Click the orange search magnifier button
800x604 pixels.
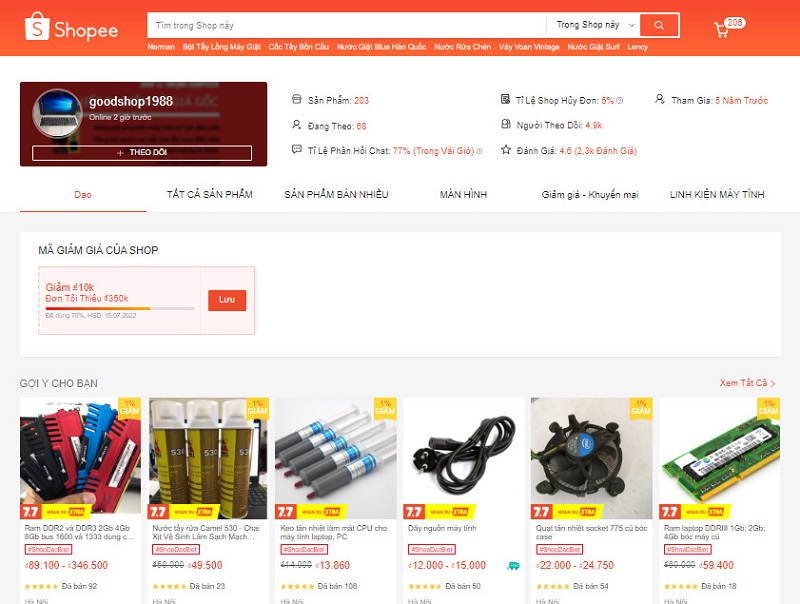(x=659, y=25)
